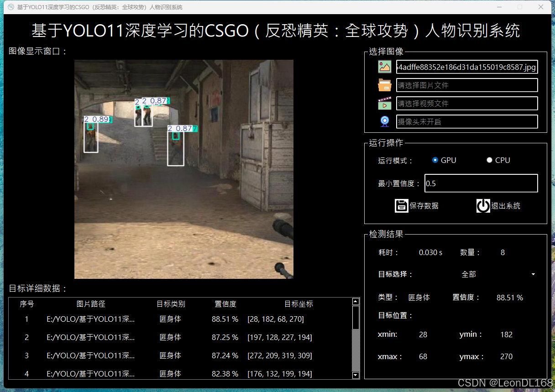Click the video file selection icon
The image size is (555, 392).
[x=385, y=103]
